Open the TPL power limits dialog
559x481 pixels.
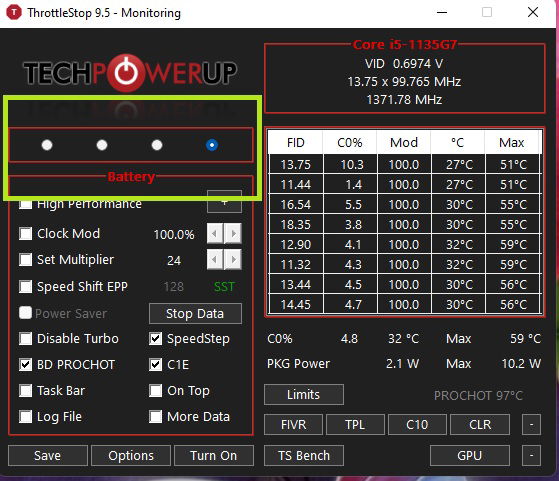(x=355, y=424)
